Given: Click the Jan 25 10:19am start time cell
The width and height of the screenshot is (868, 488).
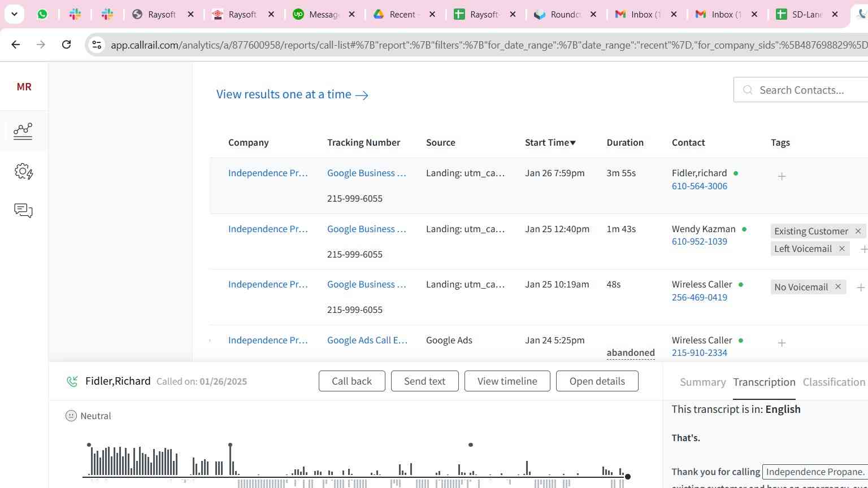Looking at the screenshot, I should (x=557, y=284).
